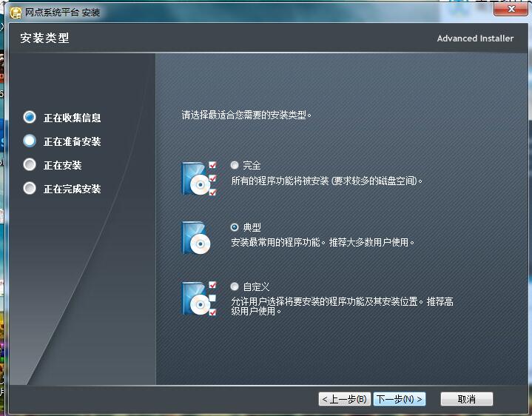Viewport: 532px width, 416px height.
Task: Click the 正在安装 step bullet
Action: [x=30, y=164]
